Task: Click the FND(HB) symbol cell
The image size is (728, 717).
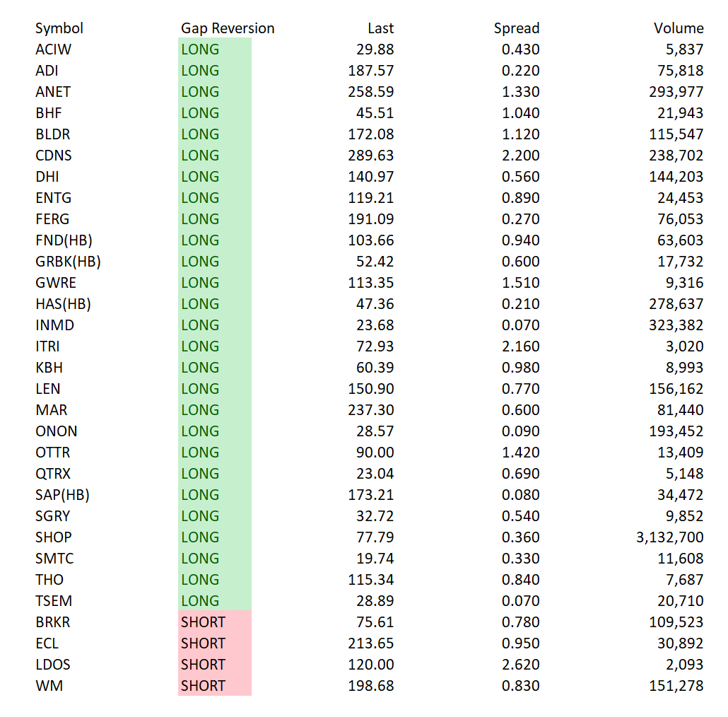Action: tap(64, 240)
